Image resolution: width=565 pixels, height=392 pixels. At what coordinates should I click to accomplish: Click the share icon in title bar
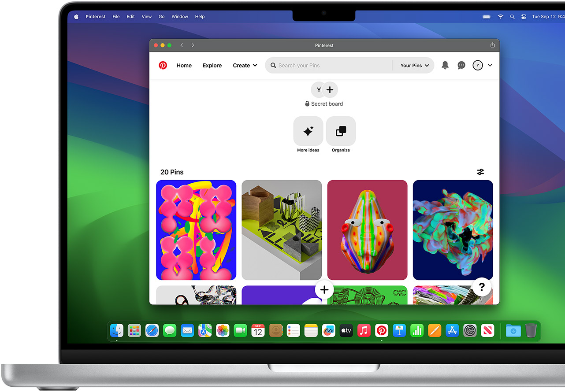tap(493, 45)
